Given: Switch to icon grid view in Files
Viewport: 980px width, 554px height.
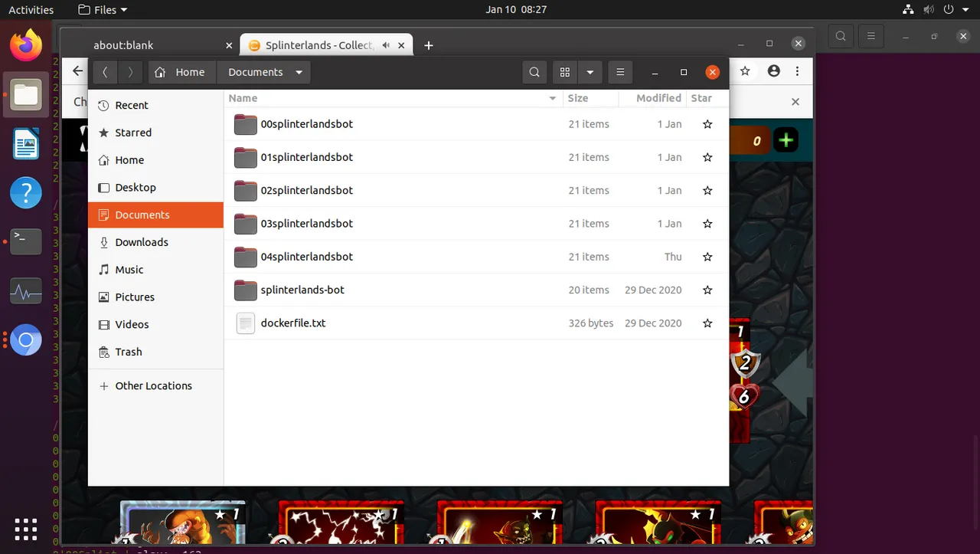Looking at the screenshot, I should click(x=565, y=72).
